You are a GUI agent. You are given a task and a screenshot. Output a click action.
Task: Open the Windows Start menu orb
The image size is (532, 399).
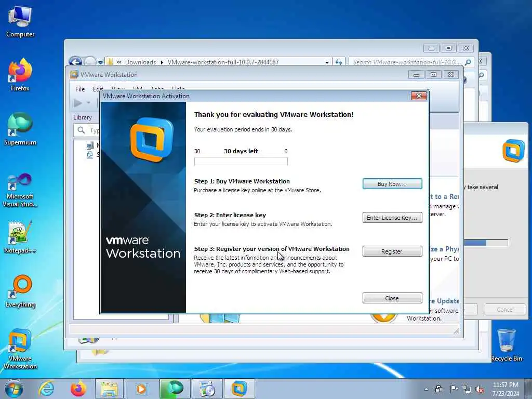click(14, 389)
